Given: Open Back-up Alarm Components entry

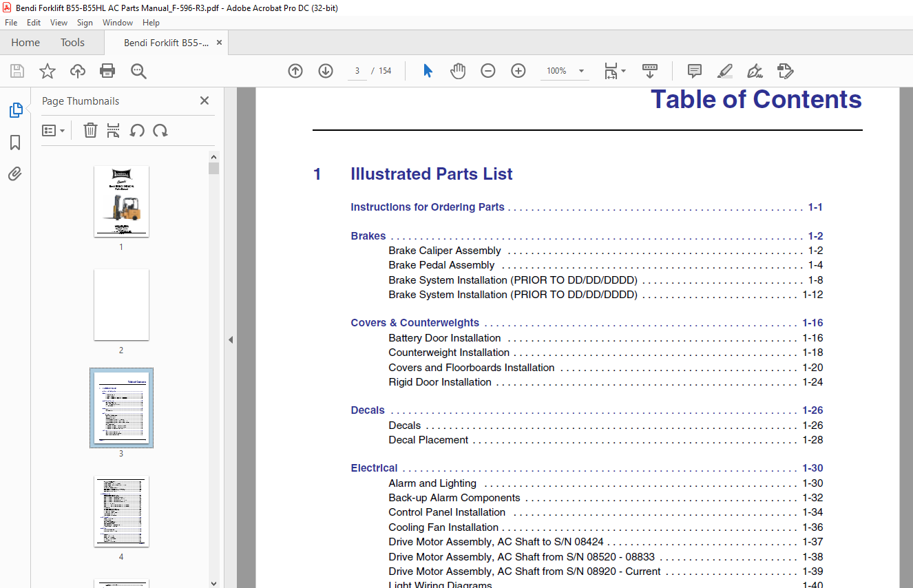Looking at the screenshot, I should pyautogui.click(x=454, y=498).
